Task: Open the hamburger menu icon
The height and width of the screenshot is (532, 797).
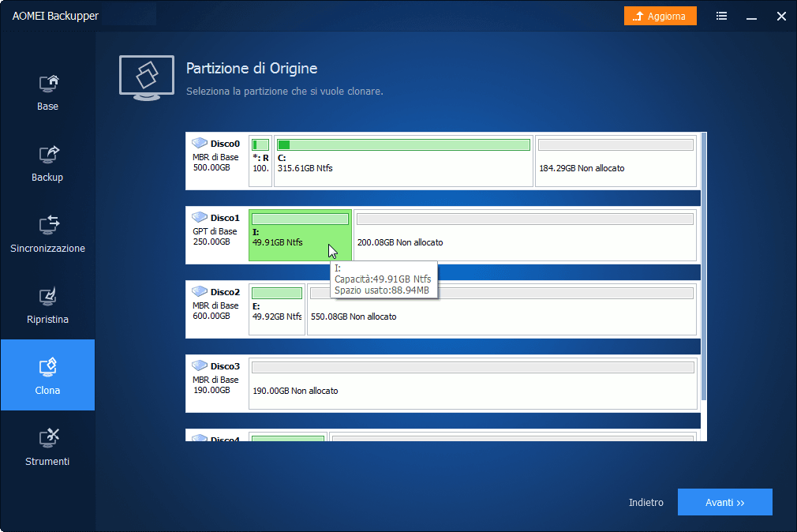Action: (x=721, y=17)
